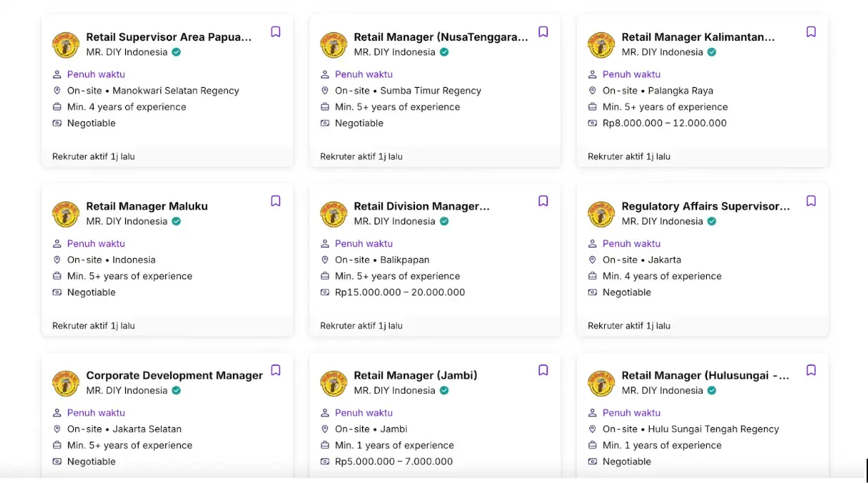Click salary icon beside Rp8.000.000 – 12.000.000
Image resolution: width=868 pixels, height=484 pixels.
(592, 123)
